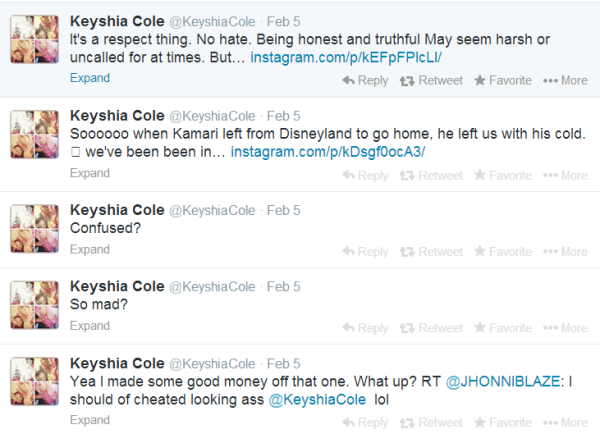This screenshot has height=434, width=600.
Task: Click the @KeyshiaCole mention in the last tweet
Action: point(317,400)
